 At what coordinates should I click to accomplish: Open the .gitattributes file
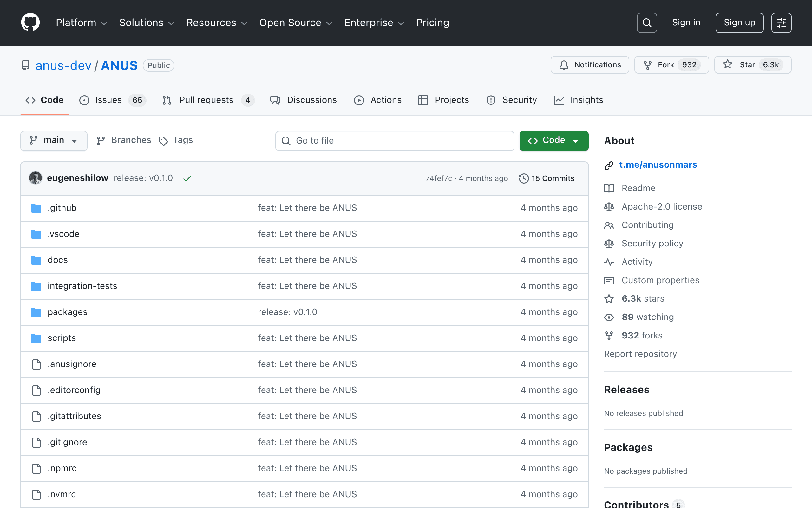tap(74, 416)
